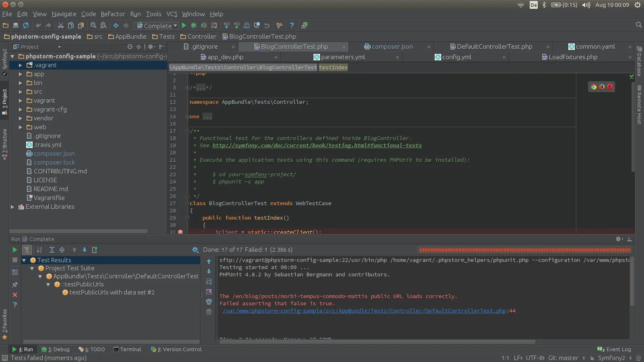Open the Complete run configuration dropdown

tap(157, 25)
